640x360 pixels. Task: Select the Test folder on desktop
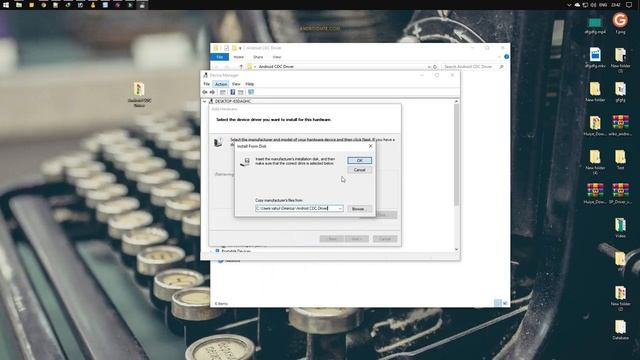[620, 160]
